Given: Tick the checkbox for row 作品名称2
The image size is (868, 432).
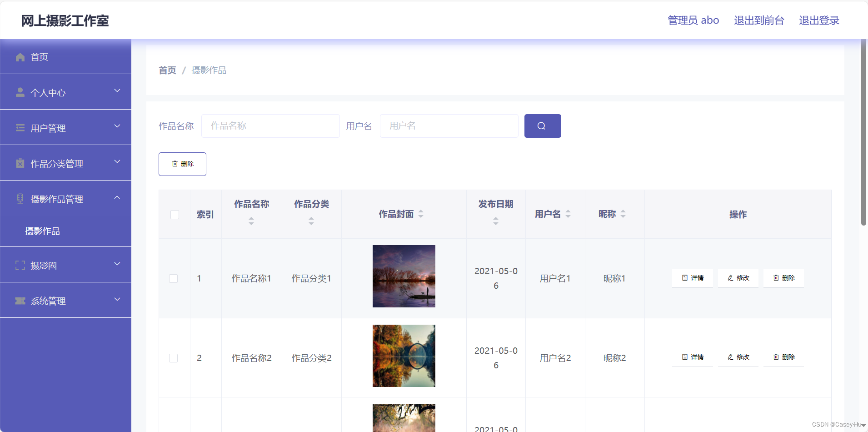Looking at the screenshot, I should point(174,358).
